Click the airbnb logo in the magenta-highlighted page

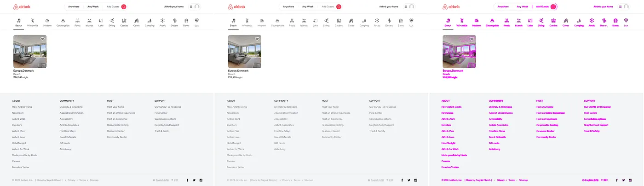(x=451, y=7)
